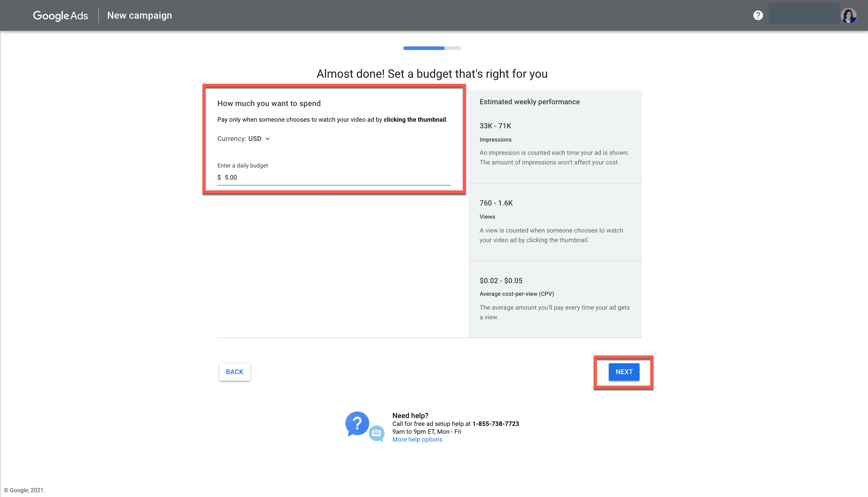
Task: Click the blue question bubble icon
Action: coord(357,423)
